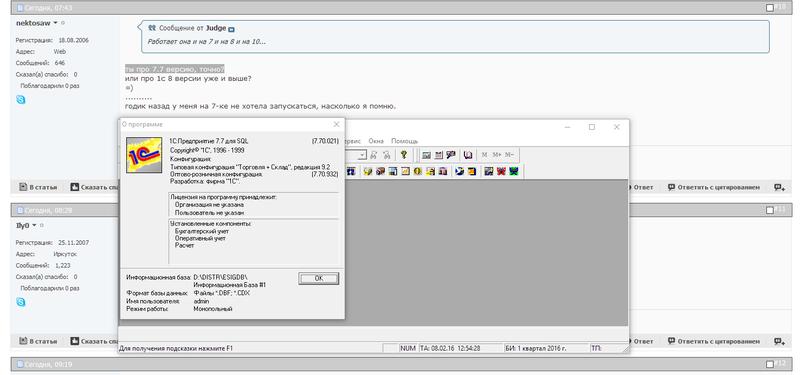This screenshot has height=375, width=800.
Task: Open the Окна menu in 1C window
Action: coord(376,141)
